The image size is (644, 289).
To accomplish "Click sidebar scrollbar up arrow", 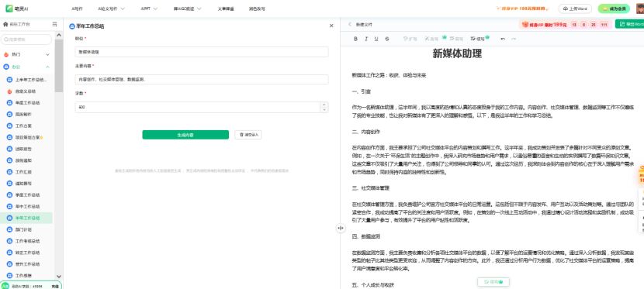I will pyautogui.click(x=58, y=36).
